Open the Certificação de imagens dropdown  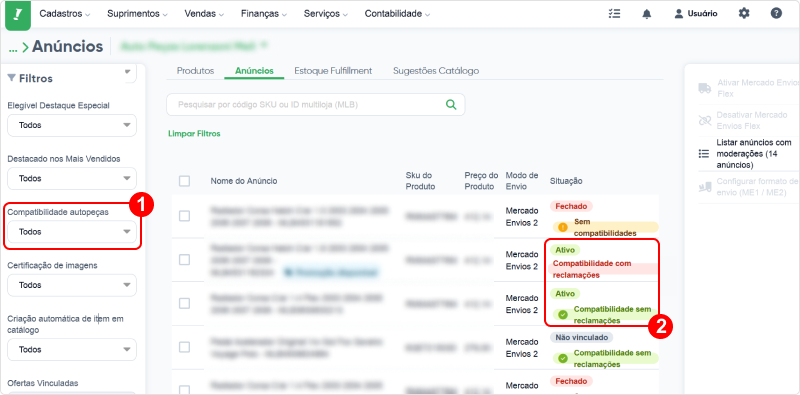click(72, 285)
